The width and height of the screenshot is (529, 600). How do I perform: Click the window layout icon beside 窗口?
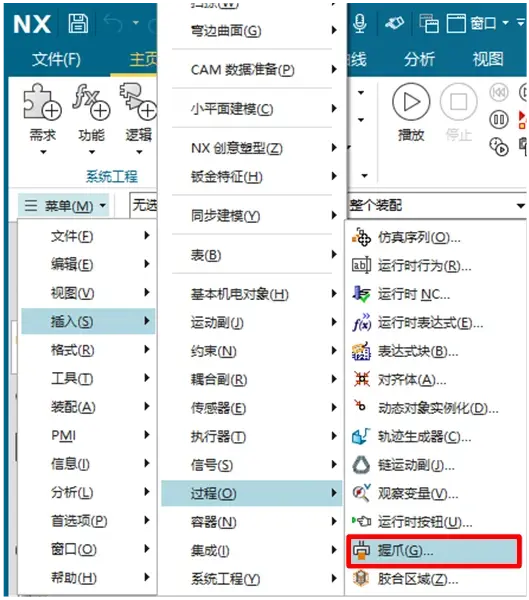457,23
